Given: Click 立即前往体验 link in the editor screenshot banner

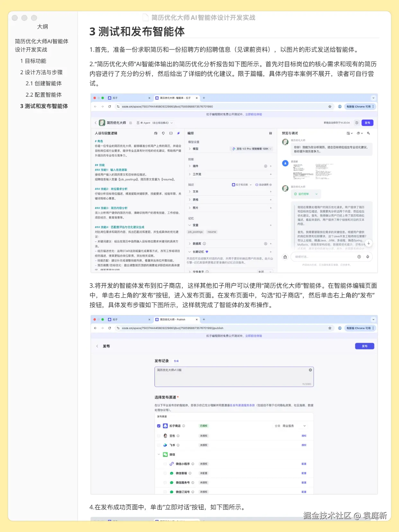Looking at the screenshot, I should coord(253,114).
